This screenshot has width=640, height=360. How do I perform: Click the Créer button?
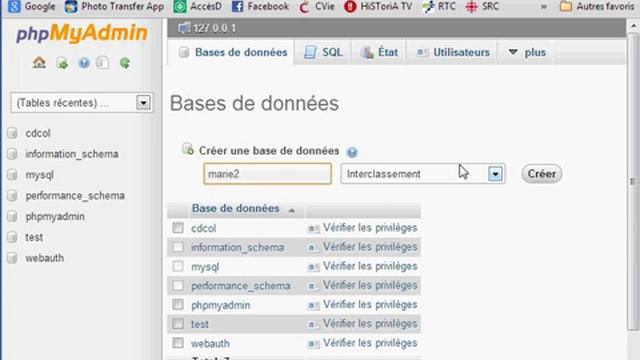[x=541, y=174]
